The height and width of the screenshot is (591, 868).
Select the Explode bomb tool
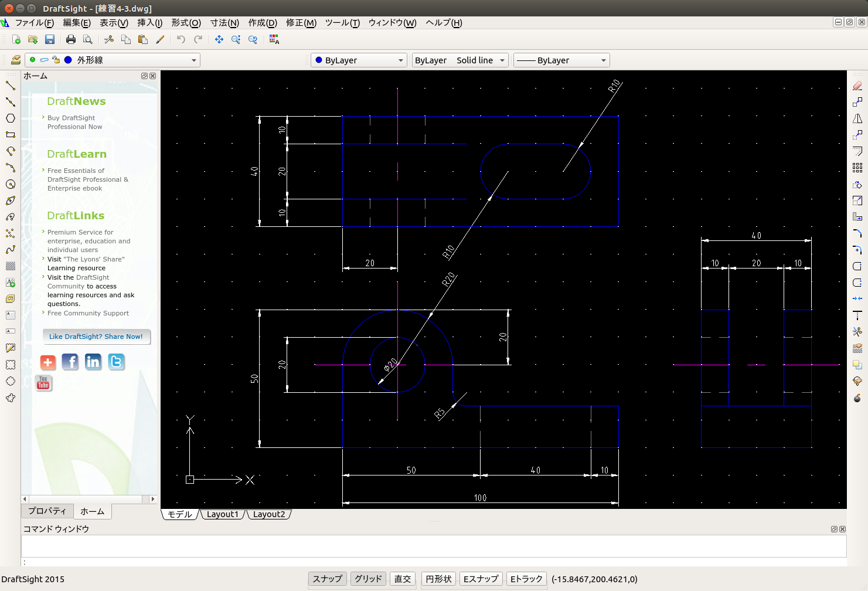(857, 398)
